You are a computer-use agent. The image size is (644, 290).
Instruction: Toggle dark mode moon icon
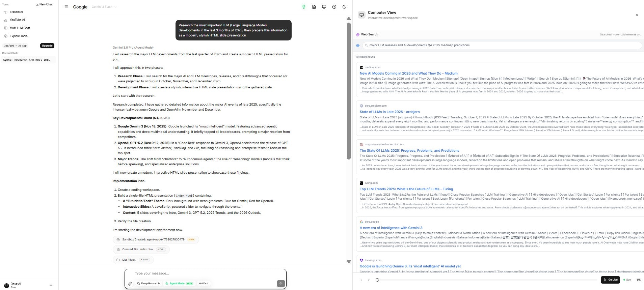click(x=344, y=7)
